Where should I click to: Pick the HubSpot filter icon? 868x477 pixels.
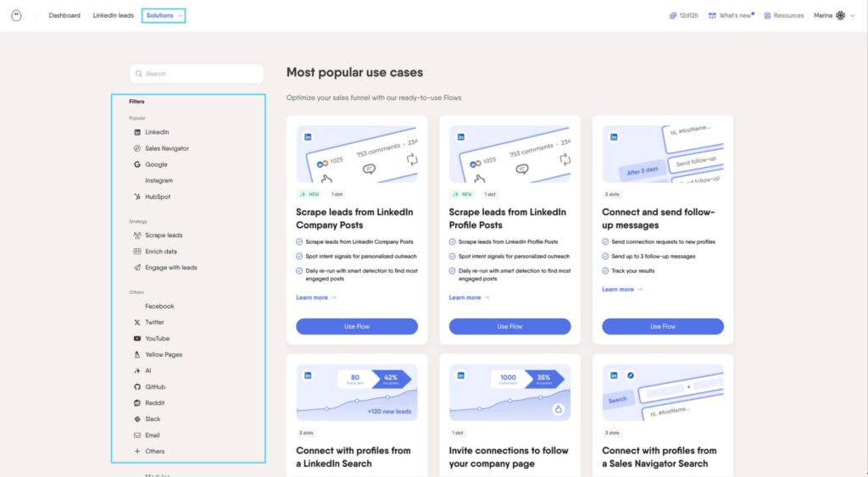[137, 197]
